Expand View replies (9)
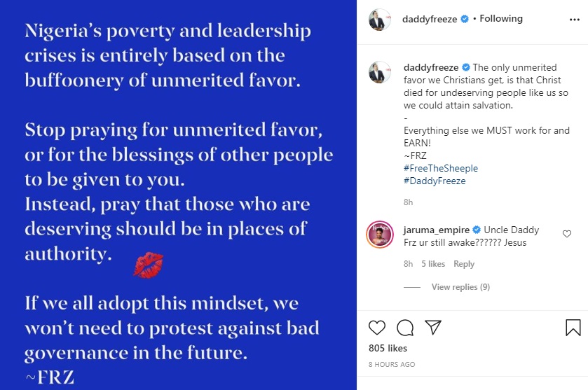Screen dimensions: 588x390 coord(460,287)
